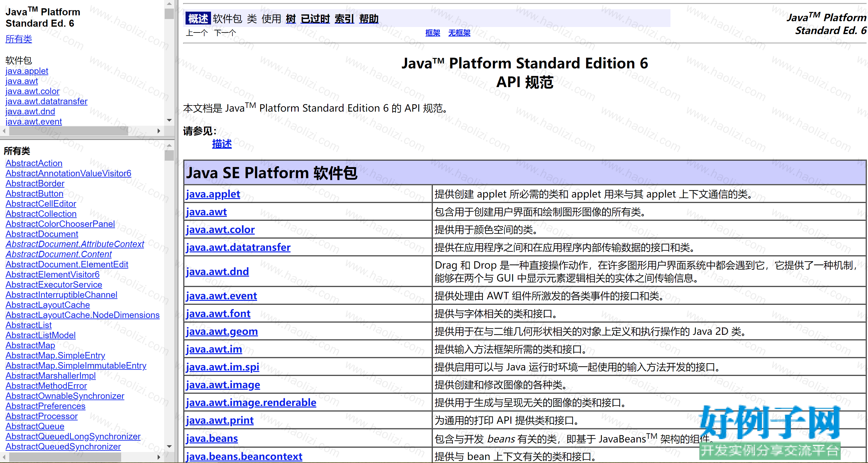The image size is (868, 463).
Task: Open java.awt.color in package list frame
Action: (x=32, y=91)
